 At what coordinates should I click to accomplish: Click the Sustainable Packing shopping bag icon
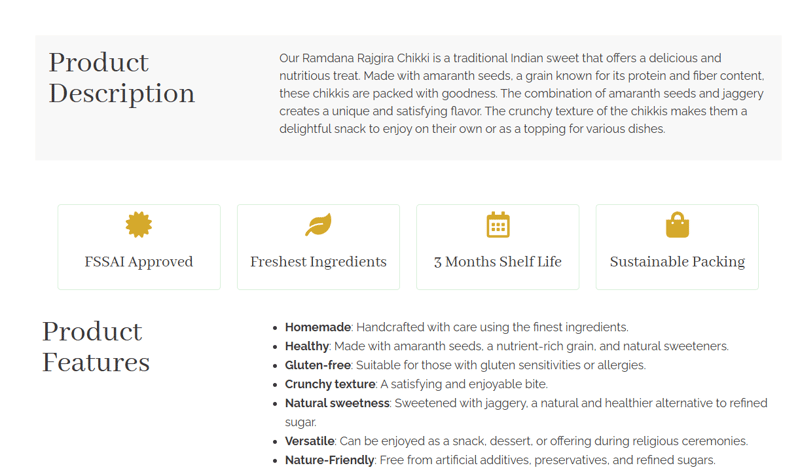pos(677,225)
